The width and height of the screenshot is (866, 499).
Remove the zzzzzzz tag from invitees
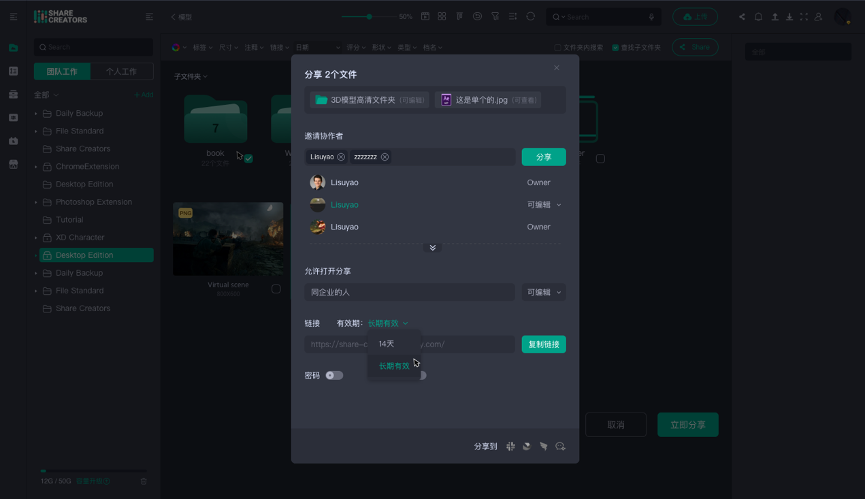click(385, 157)
